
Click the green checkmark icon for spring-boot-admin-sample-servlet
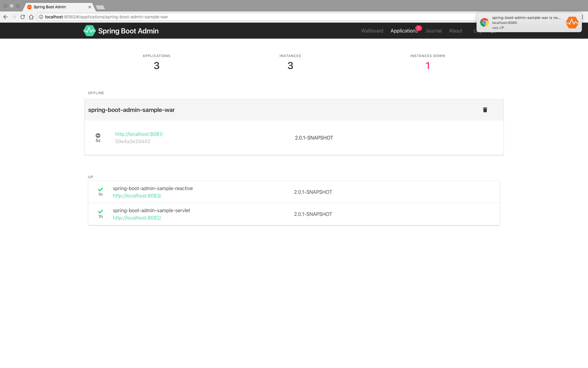tap(100, 211)
